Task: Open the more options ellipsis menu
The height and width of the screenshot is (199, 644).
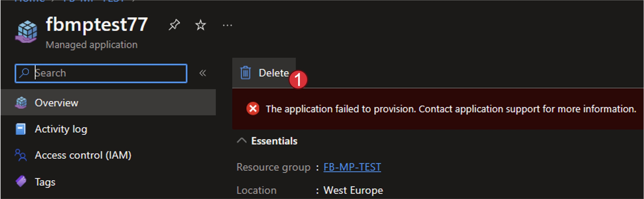Action: [x=227, y=26]
